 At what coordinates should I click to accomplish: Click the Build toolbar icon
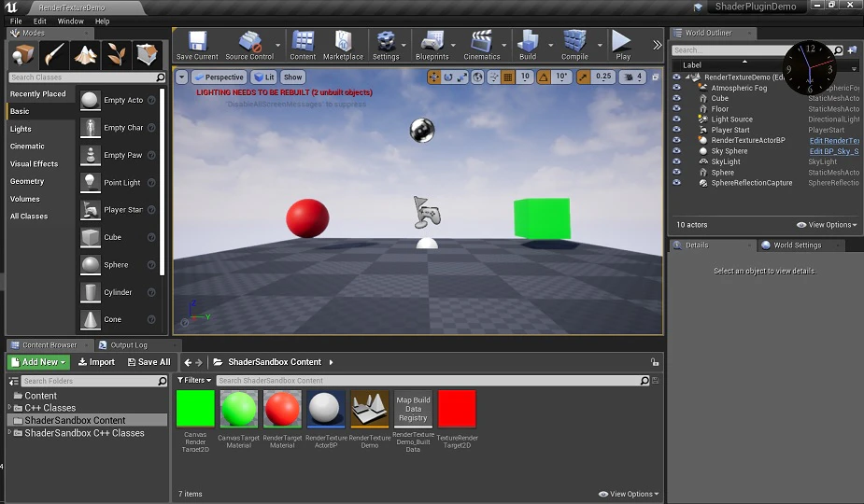(x=528, y=45)
